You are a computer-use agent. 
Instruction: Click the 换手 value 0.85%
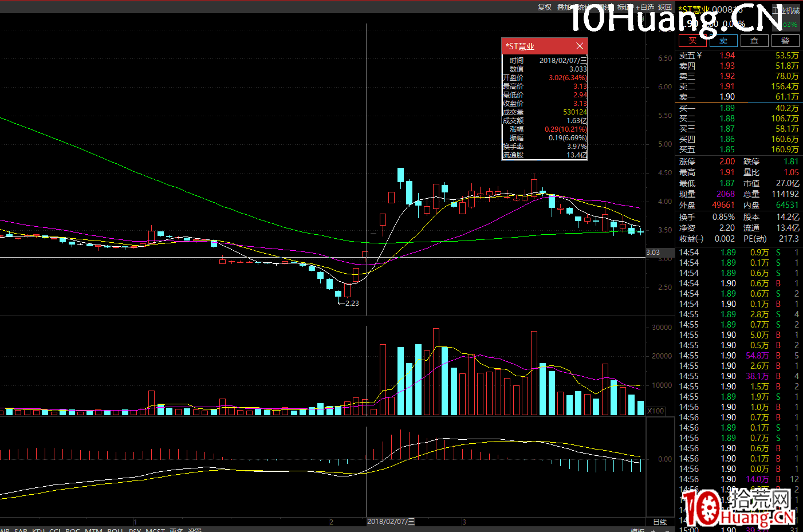pos(723,217)
